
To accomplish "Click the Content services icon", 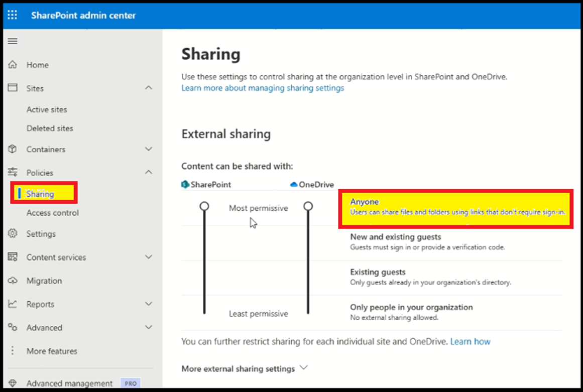I will click(x=13, y=257).
